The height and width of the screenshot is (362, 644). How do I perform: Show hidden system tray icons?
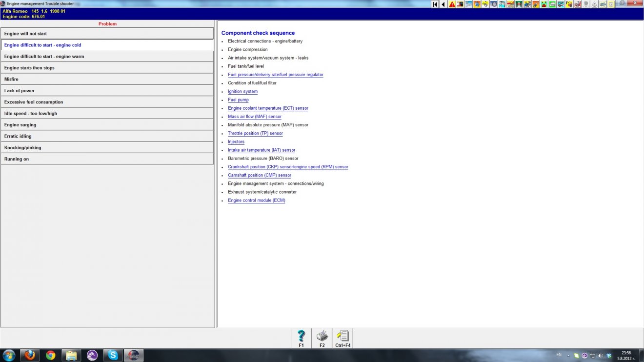(x=568, y=355)
